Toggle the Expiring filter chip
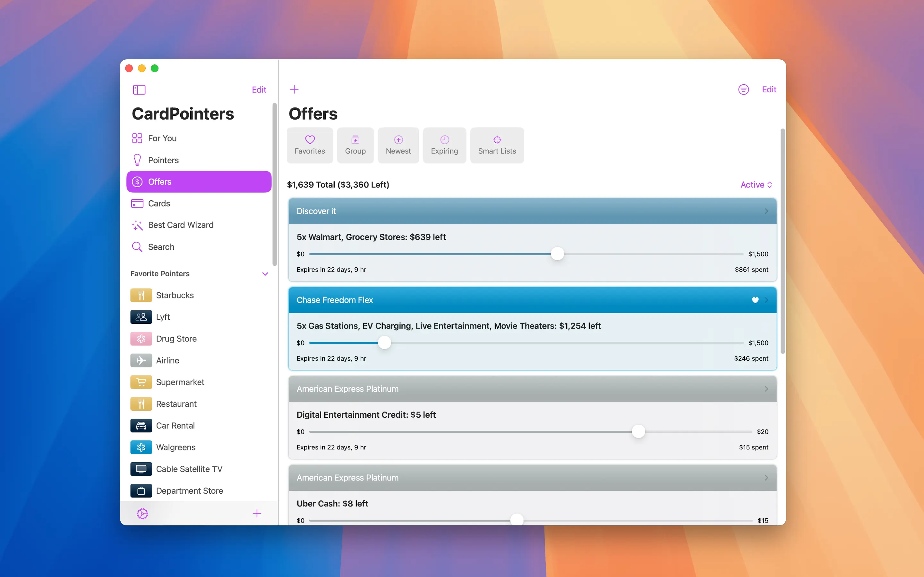Screen dimensions: 924x577 (x=444, y=146)
